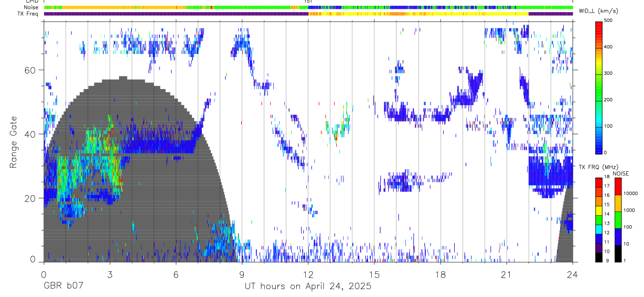Click the 'UT hours on April 24, 2025' label
644x297 pixels.
point(308,287)
